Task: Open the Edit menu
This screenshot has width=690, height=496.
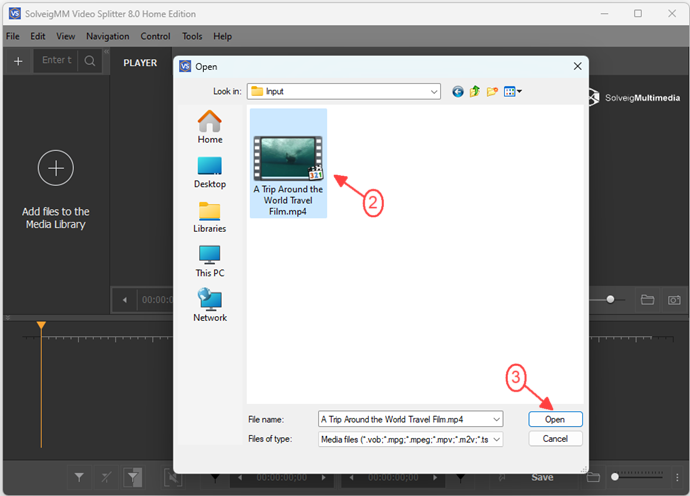Action: [x=38, y=36]
